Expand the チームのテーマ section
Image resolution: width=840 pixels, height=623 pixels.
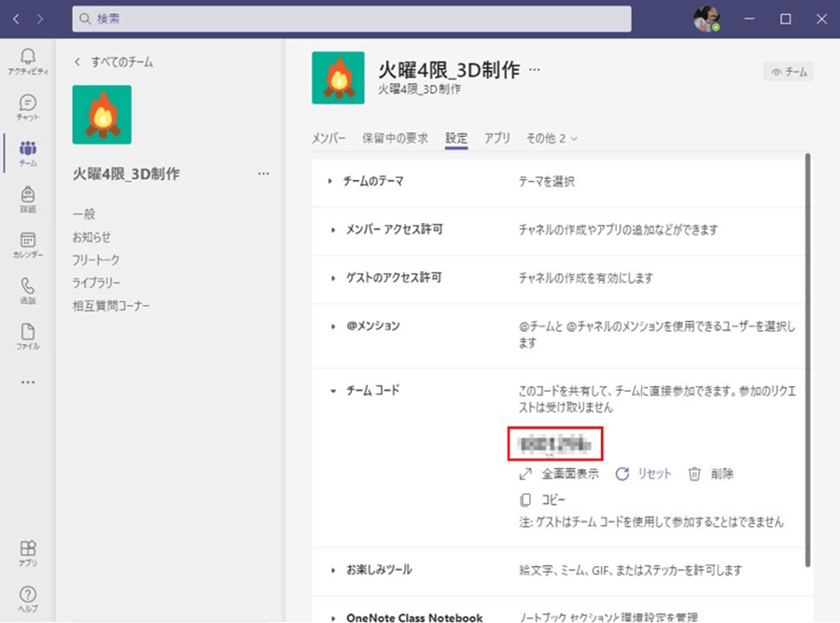pyautogui.click(x=330, y=182)
